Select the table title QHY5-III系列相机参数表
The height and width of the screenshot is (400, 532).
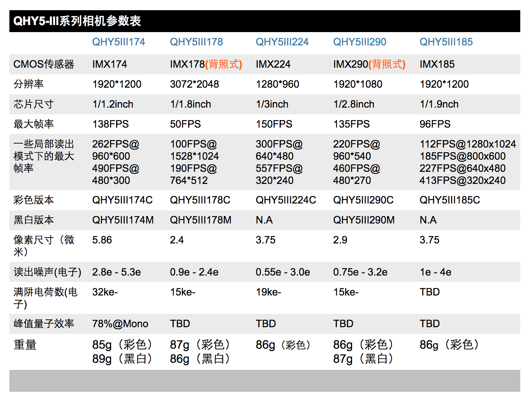(x=77, y=21)
